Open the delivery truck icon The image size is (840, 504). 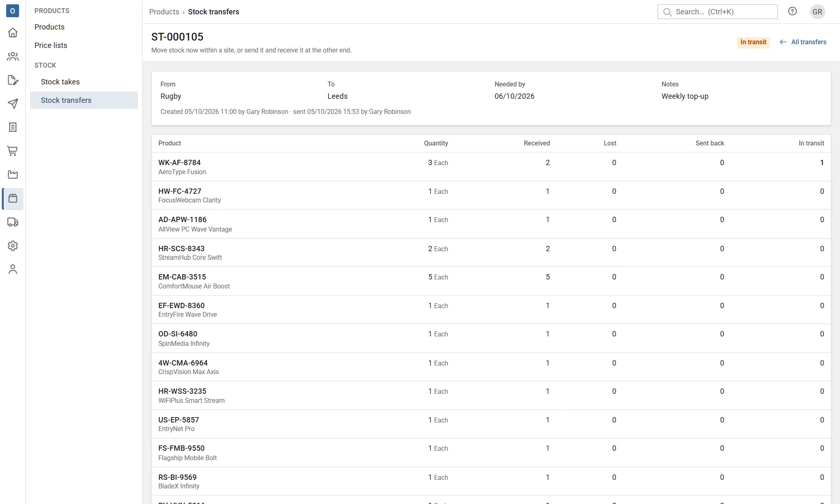pyautogui.click(x=13, y=222)
